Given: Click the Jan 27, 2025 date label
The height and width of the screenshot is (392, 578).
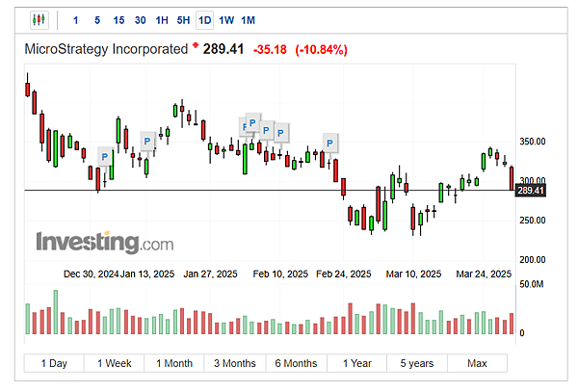Looking at the screenshot, I should point(210,274).
